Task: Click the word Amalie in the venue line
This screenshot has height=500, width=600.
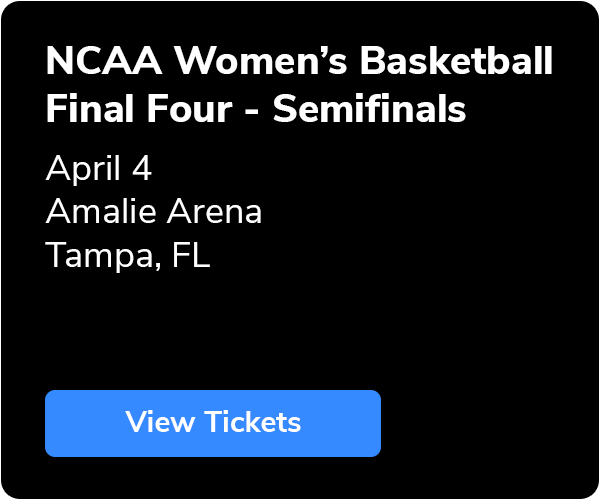Action: point(101,211)
